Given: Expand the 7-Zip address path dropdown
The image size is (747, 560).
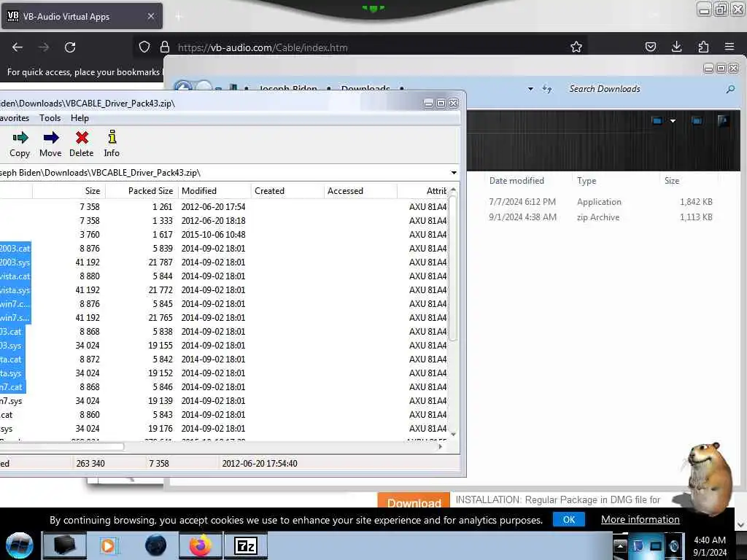Looking at the screenshot, I should tap(454, 173).
